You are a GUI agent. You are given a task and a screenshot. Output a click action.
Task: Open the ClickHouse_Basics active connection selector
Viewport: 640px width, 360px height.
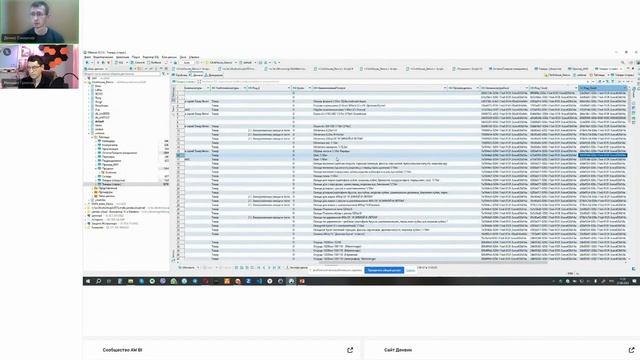(221, 62)
